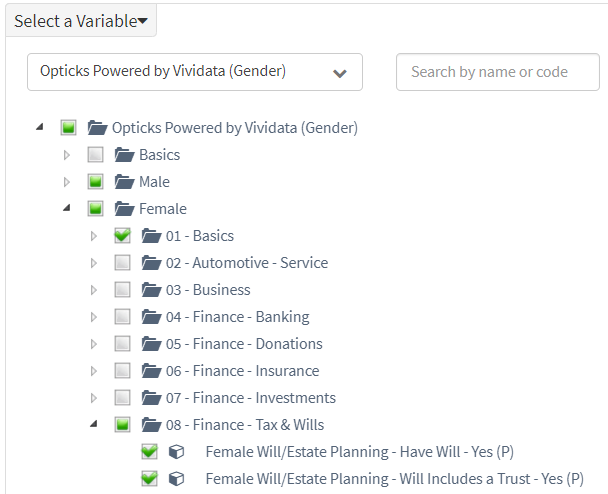This screenshot has width=608, height=494.
Task: Check the 07 - Finance - Investments checkbox
Action: (x=123, y=397)
